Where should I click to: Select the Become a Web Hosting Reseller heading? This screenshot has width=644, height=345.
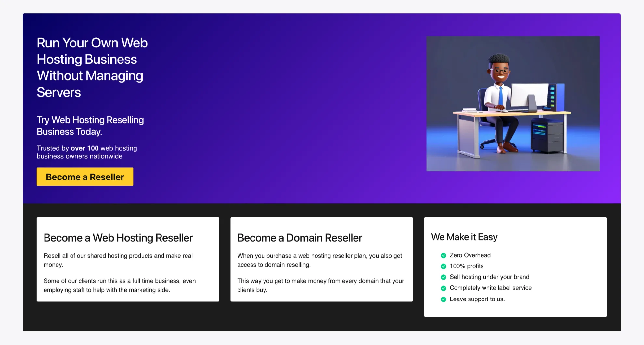coord(118,238)
